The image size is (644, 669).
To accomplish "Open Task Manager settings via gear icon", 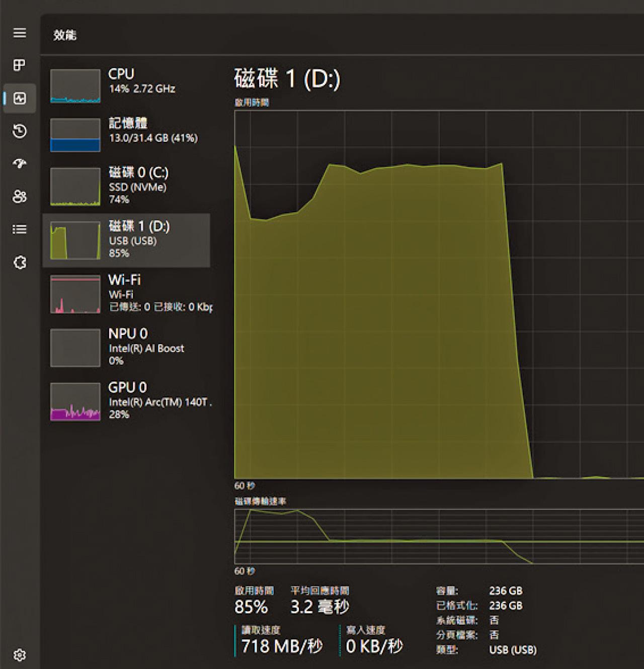I will click(20, 655).
